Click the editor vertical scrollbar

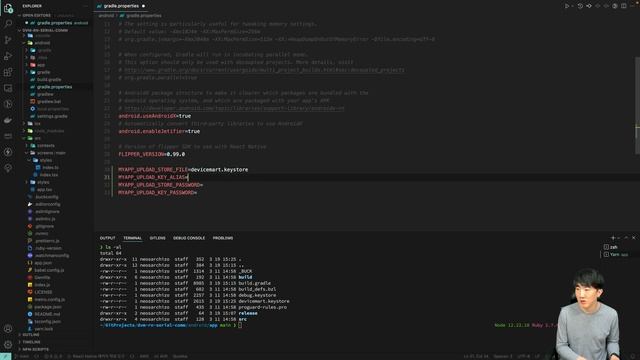[637, 106]
